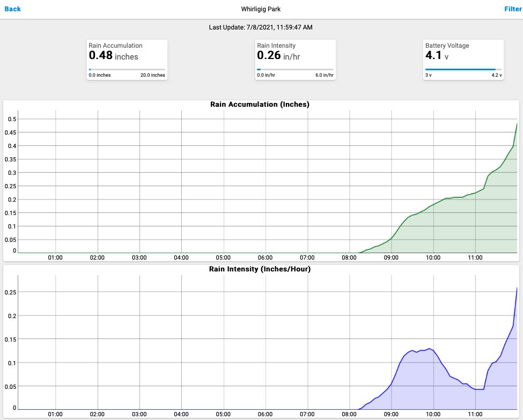Click the Rain Accumulation (Inches) chart title
This screenshot has height=420, width=523.
[x=260, y=105]
